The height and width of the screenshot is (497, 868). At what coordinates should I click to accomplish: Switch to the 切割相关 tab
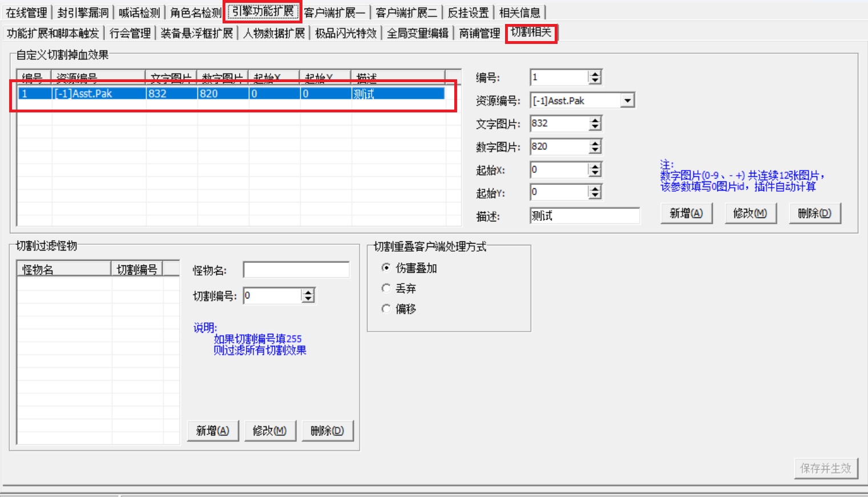(531, 33)
